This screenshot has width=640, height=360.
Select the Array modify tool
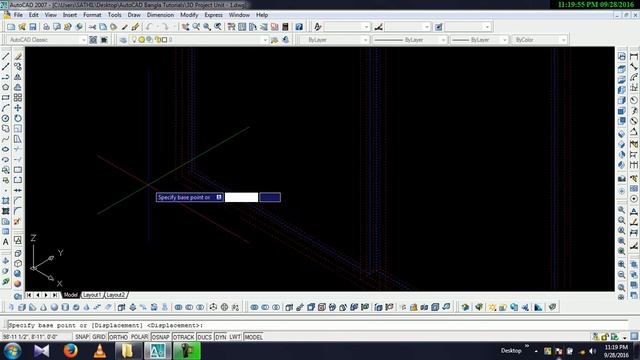coord(18,98)
